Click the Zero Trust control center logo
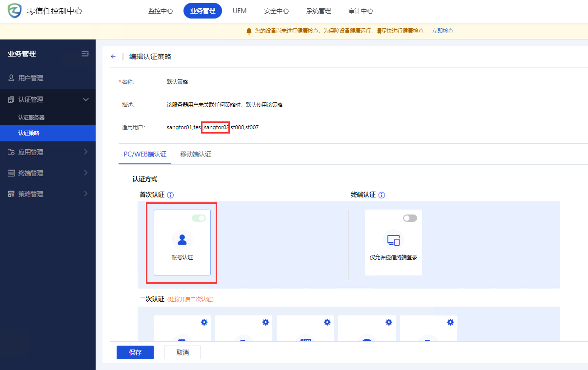The width and height of the screenshot is (588, 370). (x=14, y=11)
